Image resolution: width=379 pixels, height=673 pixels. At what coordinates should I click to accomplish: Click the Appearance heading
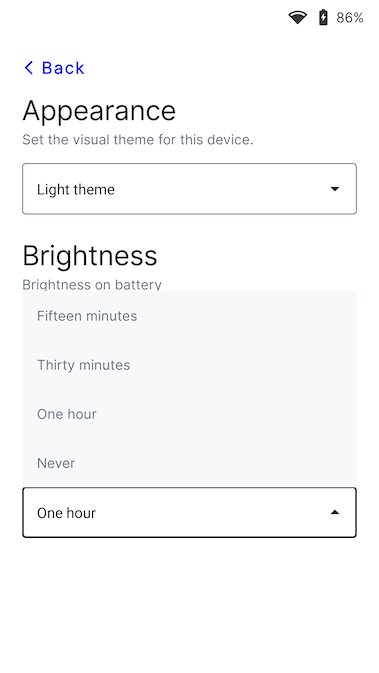pos(99,112)
